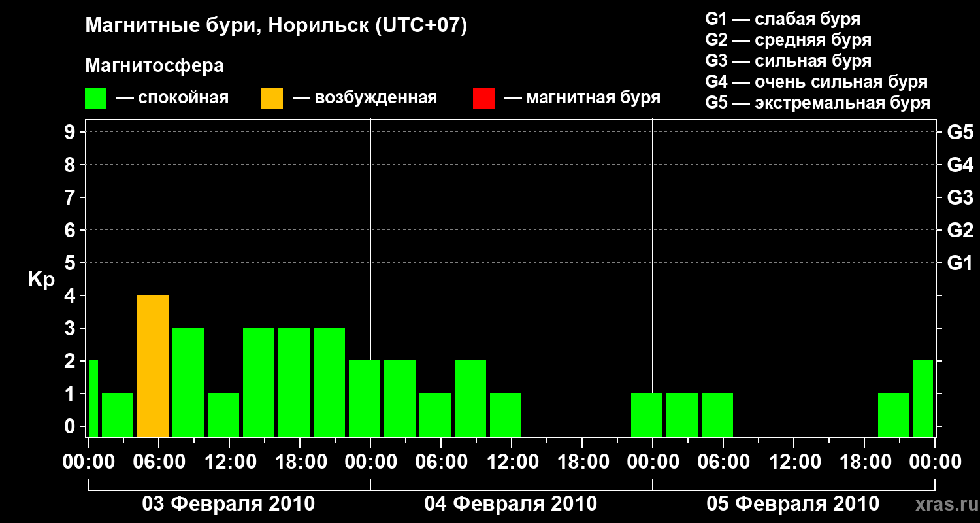Click the '— возбужденная' legend label
This screenshot has height=523, width=980.
[365, 99]
